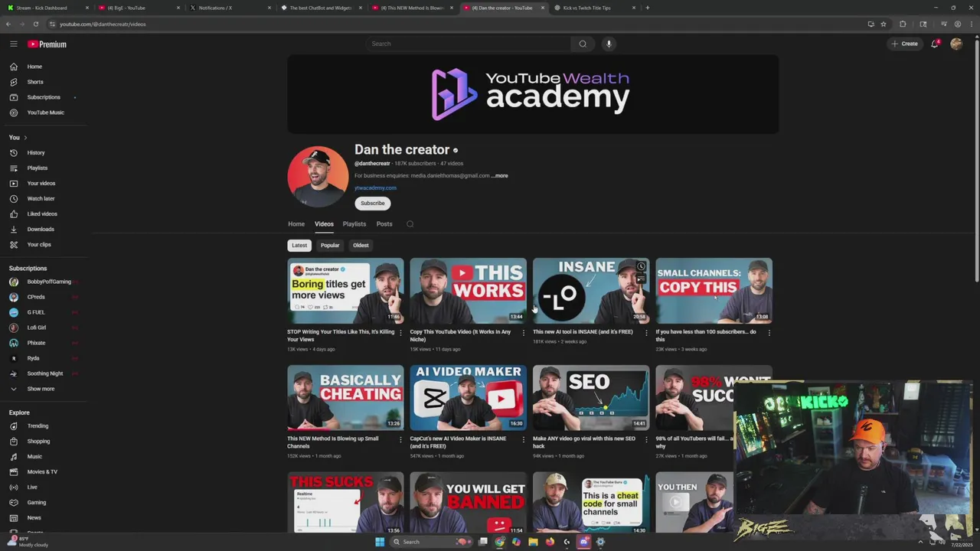Open options menu for CapCut's new AI Video Maker
The height and width of the screenshot is (551, 980).
[x=524, y=439]
